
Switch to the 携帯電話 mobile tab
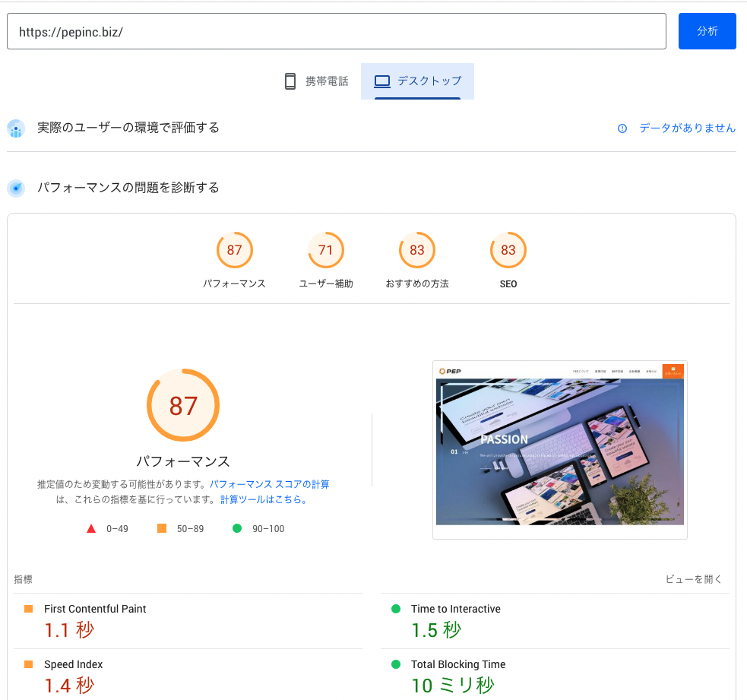316,81
